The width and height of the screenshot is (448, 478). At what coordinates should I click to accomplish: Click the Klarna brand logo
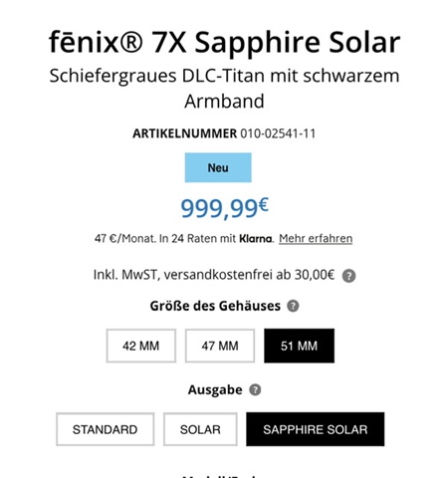click(256, 239)
